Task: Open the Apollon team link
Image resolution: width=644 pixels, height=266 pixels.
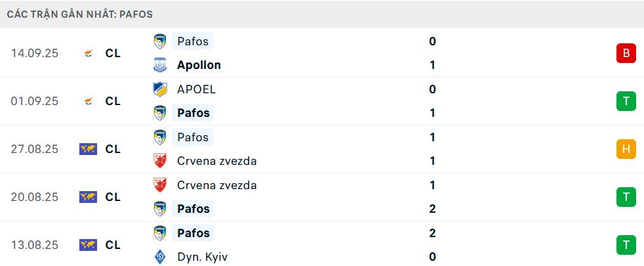Action: pyautogui.click(x=199, y=65)
